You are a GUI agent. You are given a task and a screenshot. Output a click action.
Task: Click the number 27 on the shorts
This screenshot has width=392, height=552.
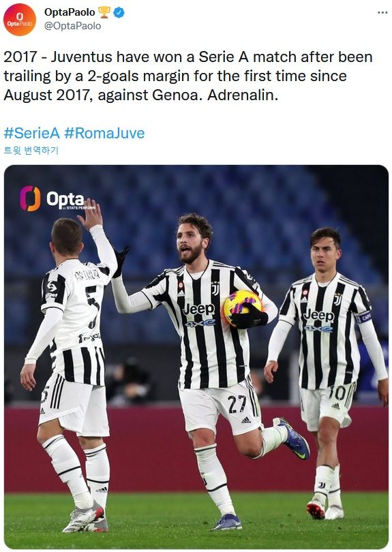(x=237, y=403)
